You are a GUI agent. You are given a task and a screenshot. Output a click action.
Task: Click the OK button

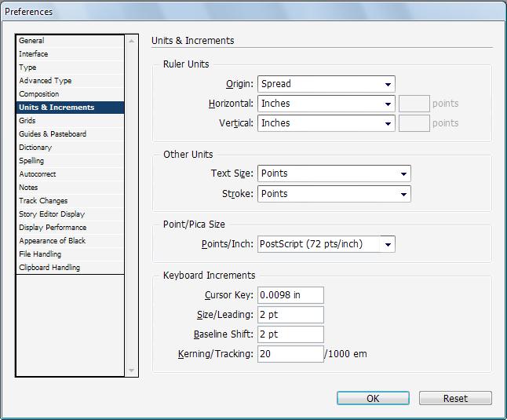click(373, 398)
